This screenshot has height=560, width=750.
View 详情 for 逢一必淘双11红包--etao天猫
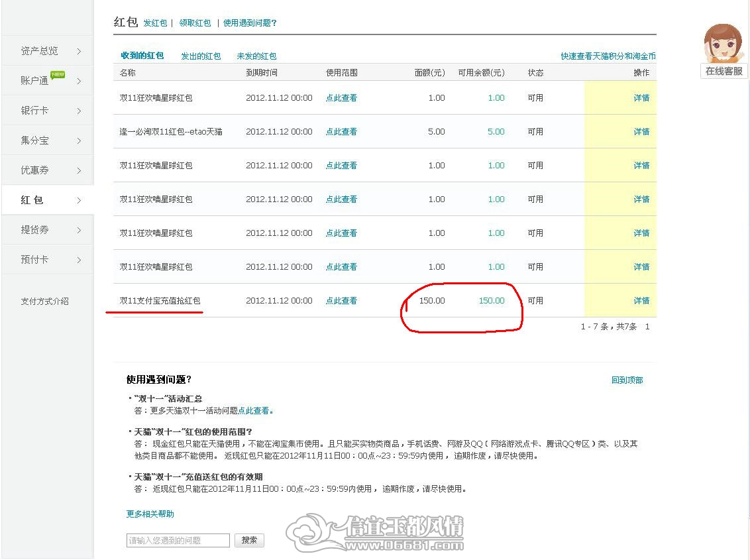(x=641, y=132)
